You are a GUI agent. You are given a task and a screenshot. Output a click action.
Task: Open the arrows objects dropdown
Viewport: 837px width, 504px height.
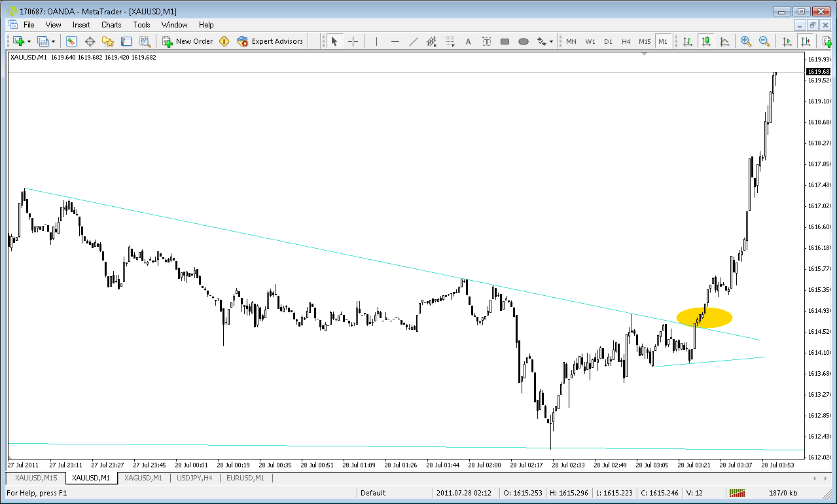pyautogui.click(x=544, y=41)
